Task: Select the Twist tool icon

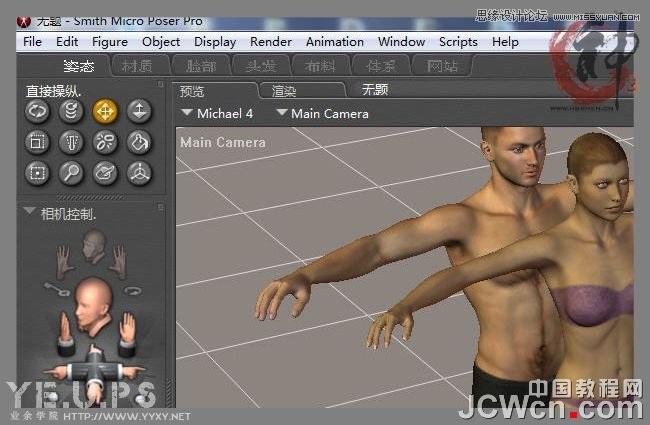Action: 71,111
